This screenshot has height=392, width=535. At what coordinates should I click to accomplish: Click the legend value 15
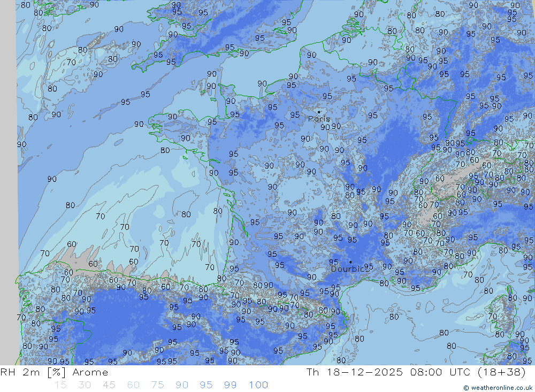click(60, 385)
